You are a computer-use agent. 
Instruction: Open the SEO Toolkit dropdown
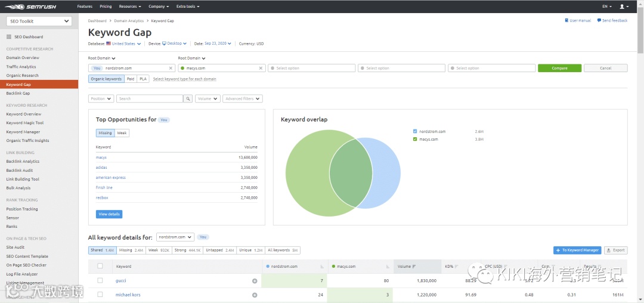pyautogui.click(x=39, y=21)
